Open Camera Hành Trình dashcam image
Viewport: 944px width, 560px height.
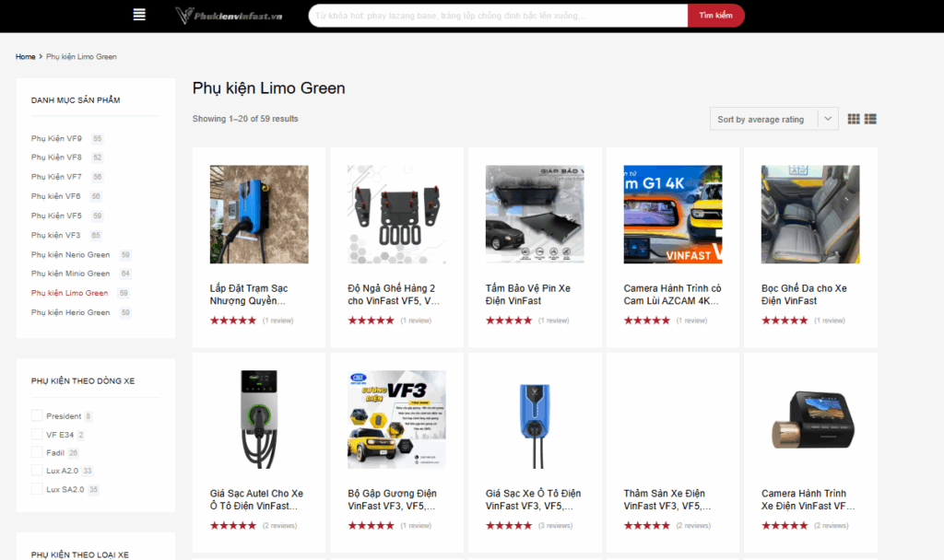810,419
